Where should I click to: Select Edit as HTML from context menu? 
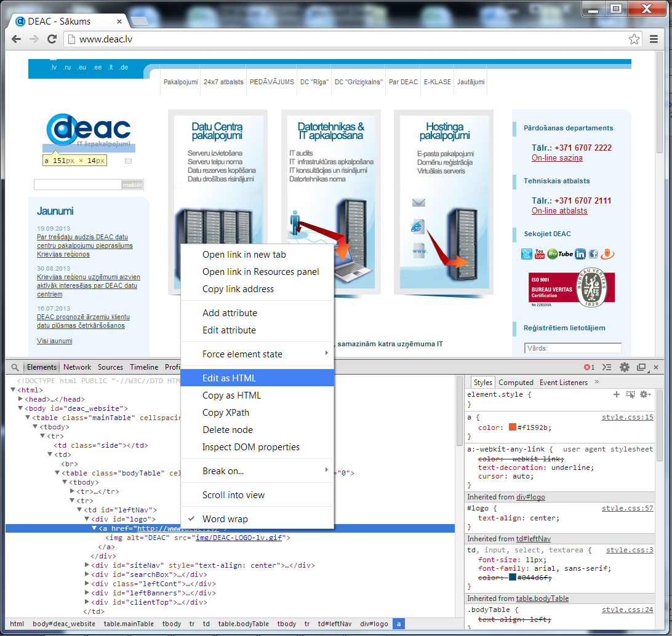point(229,378)
